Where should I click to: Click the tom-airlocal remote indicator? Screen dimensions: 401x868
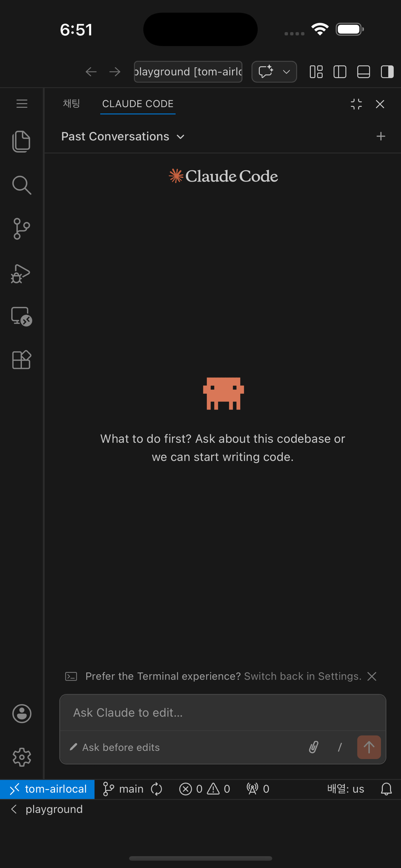coord(47,789)
